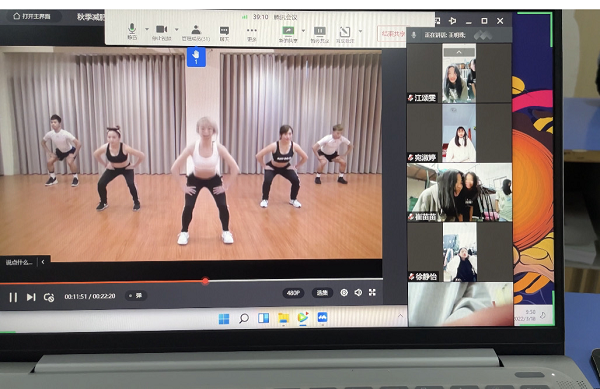The image size is (600, 389).
Task: Click the red video progress handle
Action: click(205, 281)
